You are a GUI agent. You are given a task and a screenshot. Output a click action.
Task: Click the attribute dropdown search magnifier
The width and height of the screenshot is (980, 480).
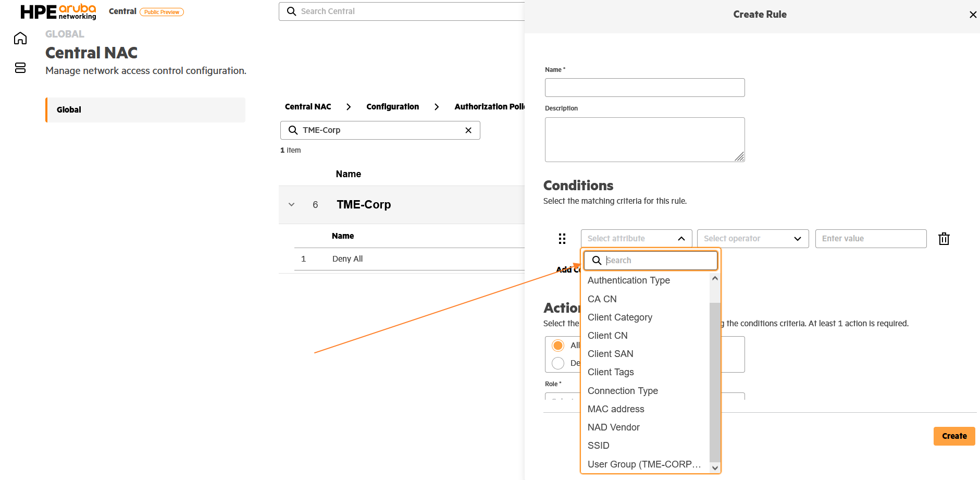tap(597, 260)
